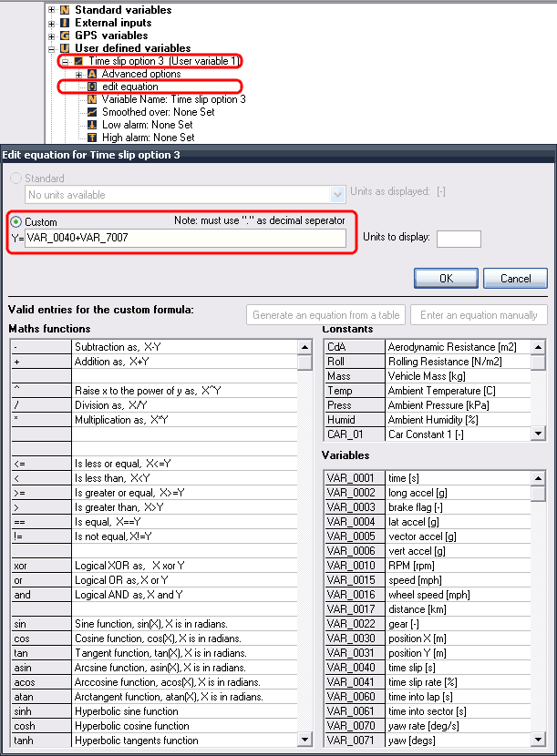
Task: Click the edit equation icon
Action: coord(92,87)
